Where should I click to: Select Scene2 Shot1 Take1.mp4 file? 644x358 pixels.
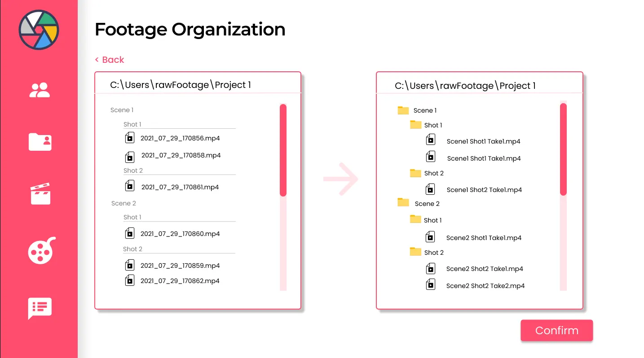click(484, 238)
